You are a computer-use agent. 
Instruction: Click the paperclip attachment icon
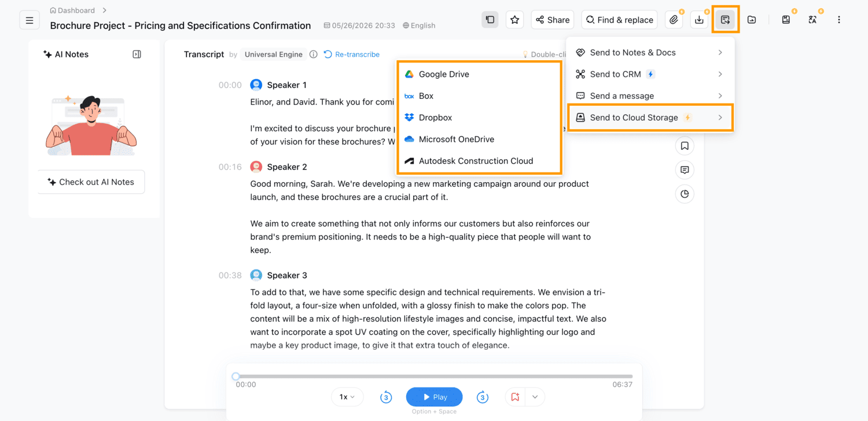coord(674,20)
